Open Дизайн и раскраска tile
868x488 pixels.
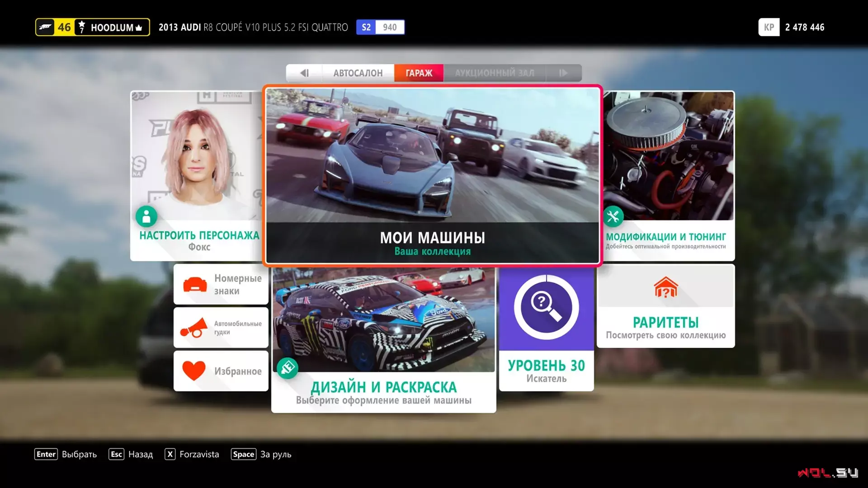click(x=384, y=340)
